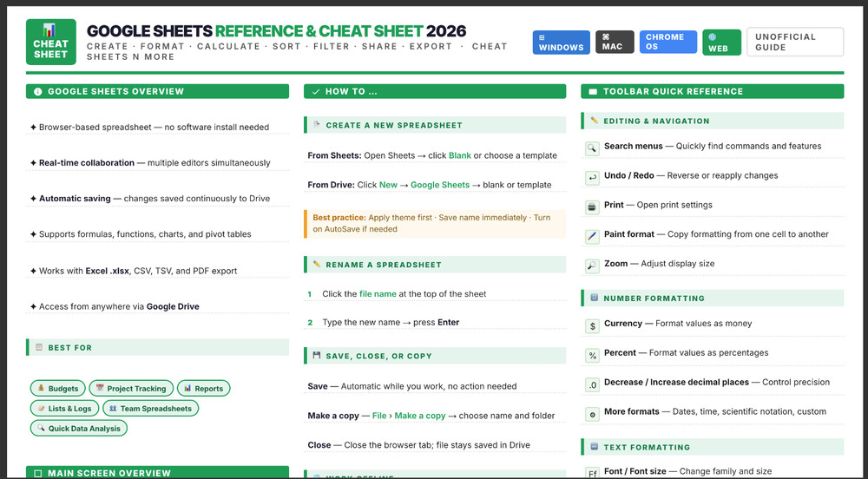
Task: Click the Percent format icon
Action: click(x=592, y=355)
